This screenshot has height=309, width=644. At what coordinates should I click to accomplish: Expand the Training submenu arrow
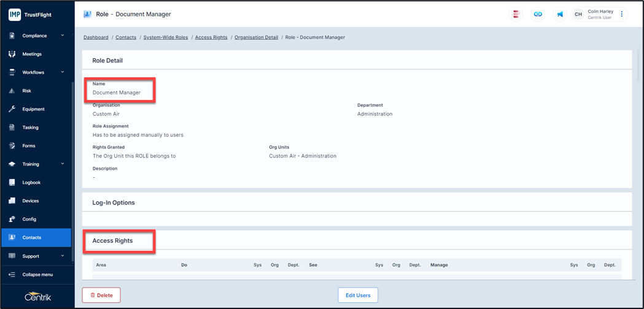62,164
